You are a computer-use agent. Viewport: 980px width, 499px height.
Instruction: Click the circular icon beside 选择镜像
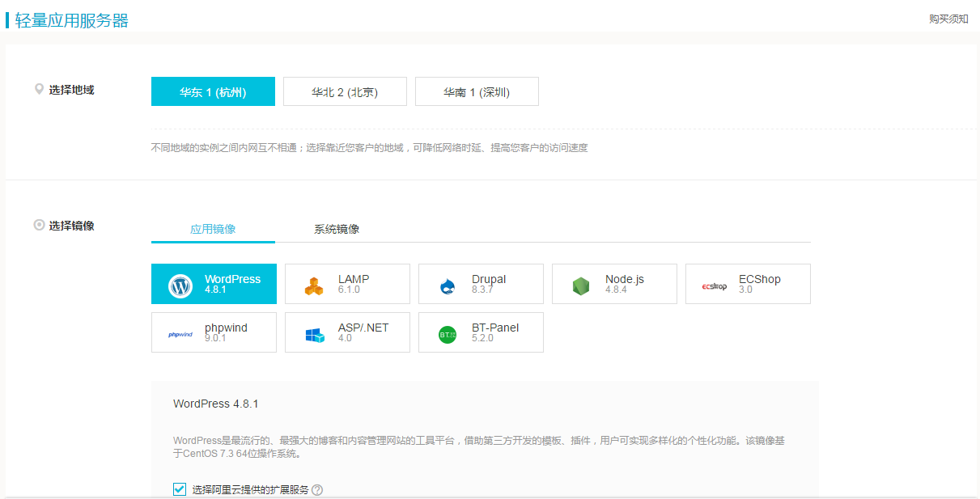(39, 225)
